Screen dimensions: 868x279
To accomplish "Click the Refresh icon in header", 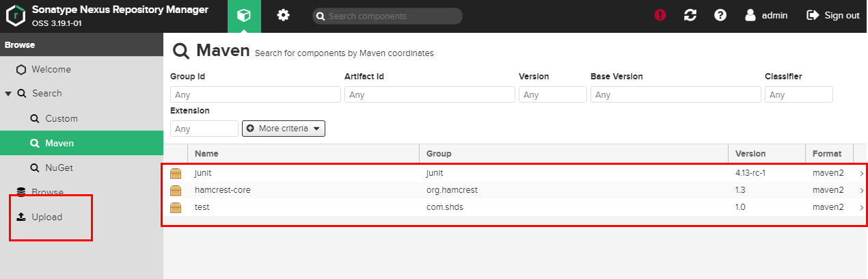I will point(690,15).
